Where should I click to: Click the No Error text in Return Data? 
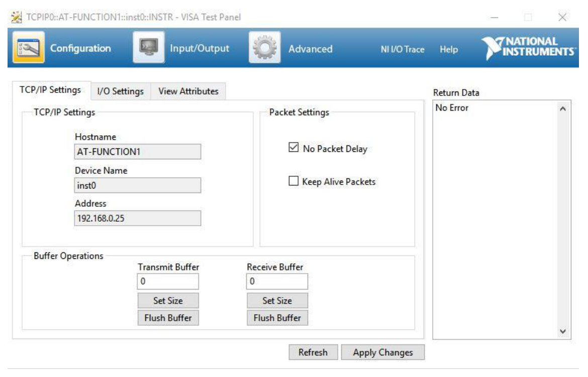click(x=452, y=108)
